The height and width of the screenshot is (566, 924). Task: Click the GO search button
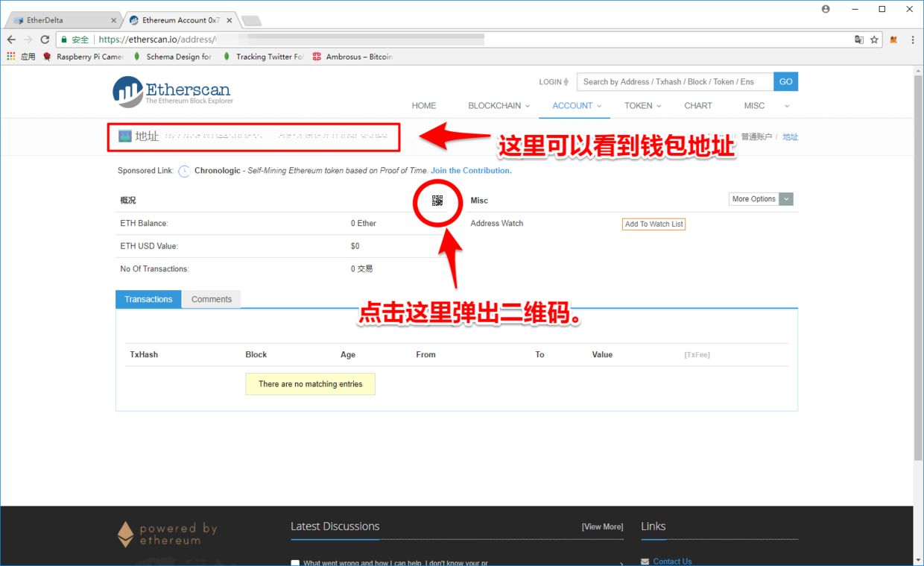[785, 82]
